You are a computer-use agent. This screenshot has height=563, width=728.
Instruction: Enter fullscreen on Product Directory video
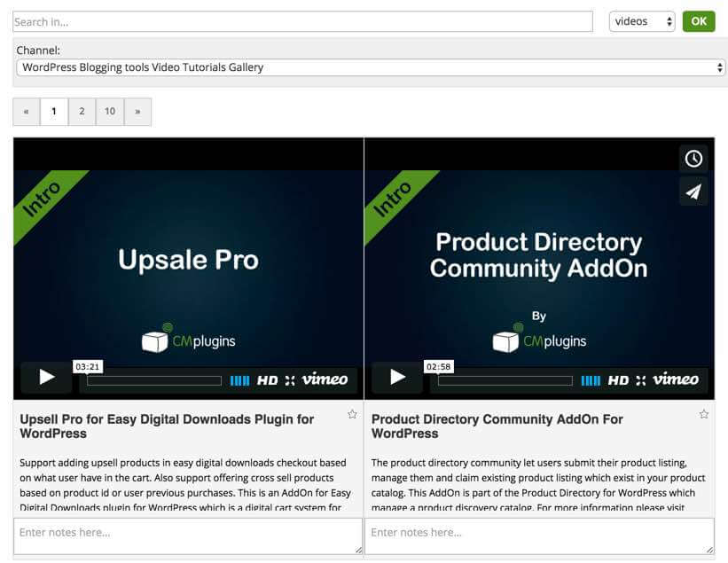click(x=641, y=380)
